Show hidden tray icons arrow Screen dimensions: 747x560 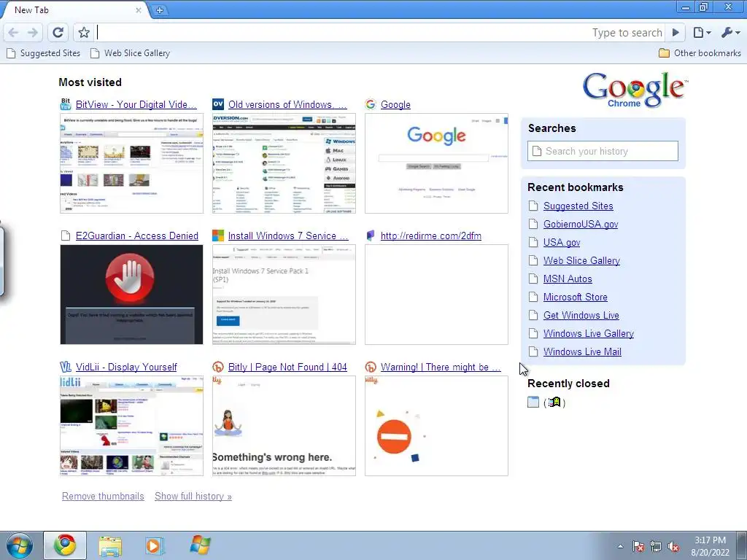[620, 546]
